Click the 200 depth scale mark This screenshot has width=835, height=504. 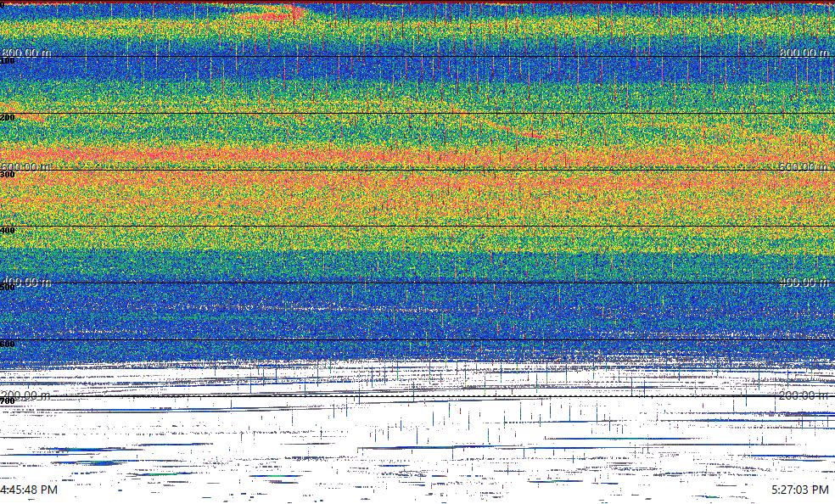(8, 118)
